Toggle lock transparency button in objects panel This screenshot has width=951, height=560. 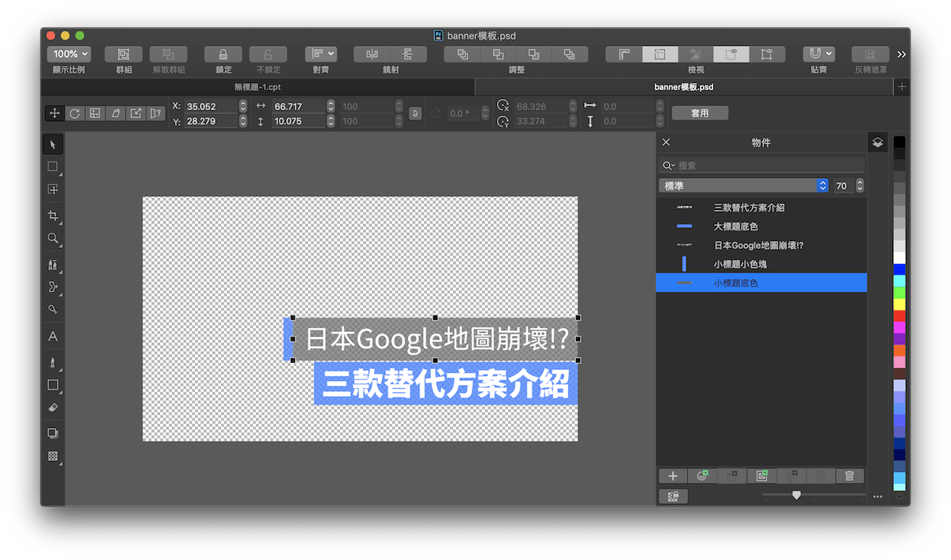(x=673, y=497)
